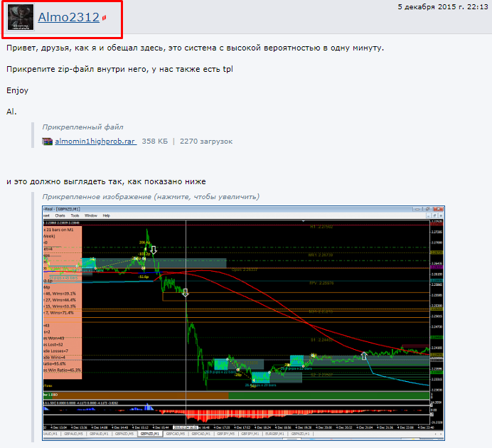Viewport: 492px width, 448px height.
Task: Click the RAR archive icon next to attachment
Action: 47,142
